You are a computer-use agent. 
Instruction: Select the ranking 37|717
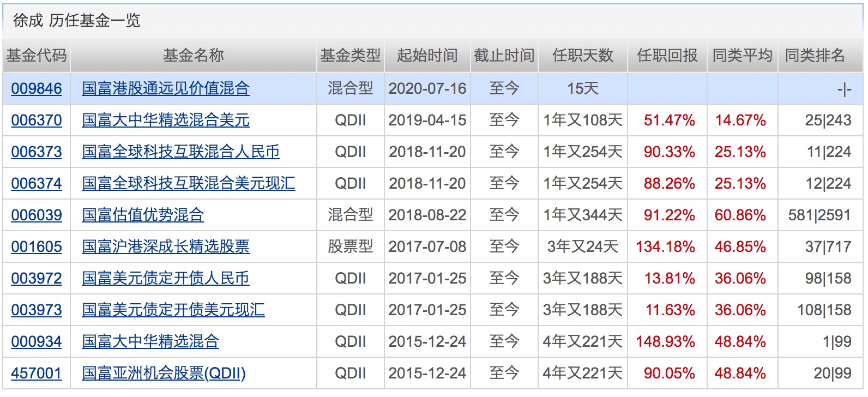(x=828, y=246)
